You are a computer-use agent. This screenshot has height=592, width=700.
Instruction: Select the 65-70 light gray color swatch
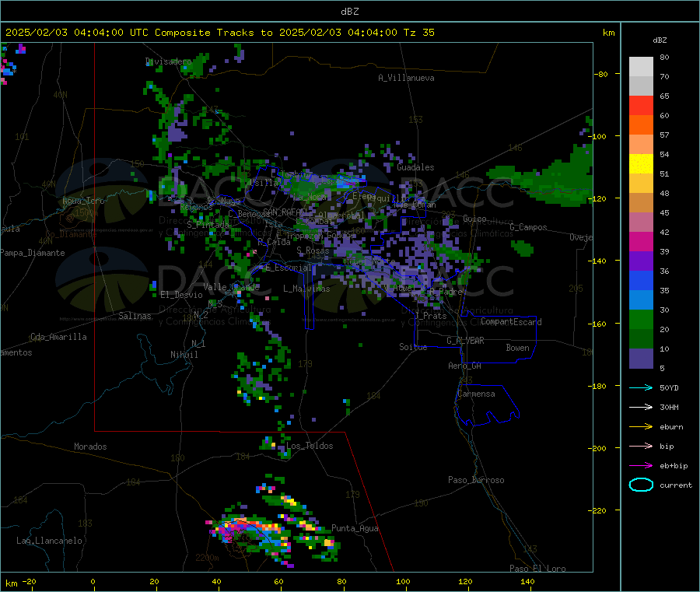641,86
